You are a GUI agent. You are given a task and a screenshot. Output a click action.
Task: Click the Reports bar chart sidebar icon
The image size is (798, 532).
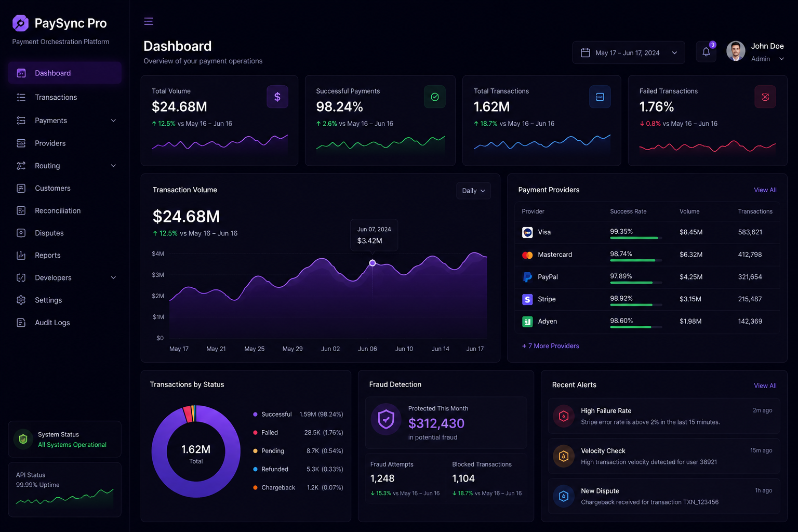pyautogui.click(x=21, y=255)
